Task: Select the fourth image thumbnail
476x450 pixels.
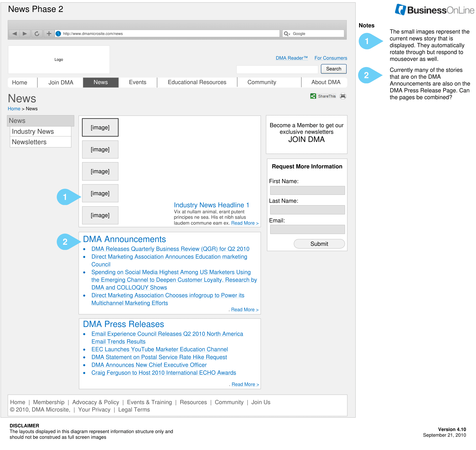Action: (100, 193)
